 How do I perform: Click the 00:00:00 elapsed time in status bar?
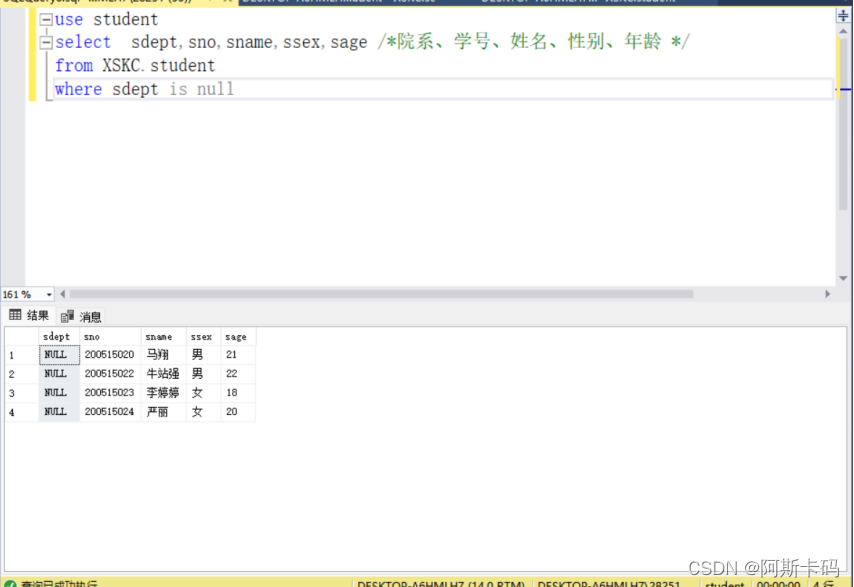pyautogui.click(x=778, y=584)
